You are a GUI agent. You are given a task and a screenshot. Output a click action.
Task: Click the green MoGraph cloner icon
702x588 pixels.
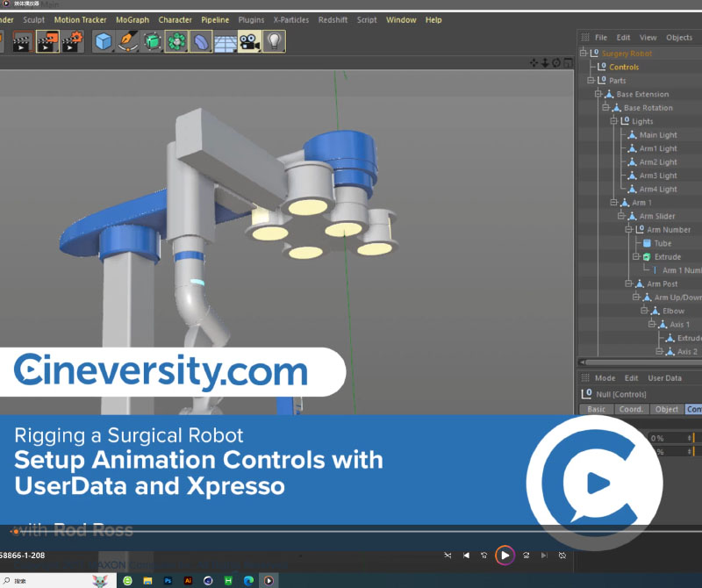click(177, 41)
